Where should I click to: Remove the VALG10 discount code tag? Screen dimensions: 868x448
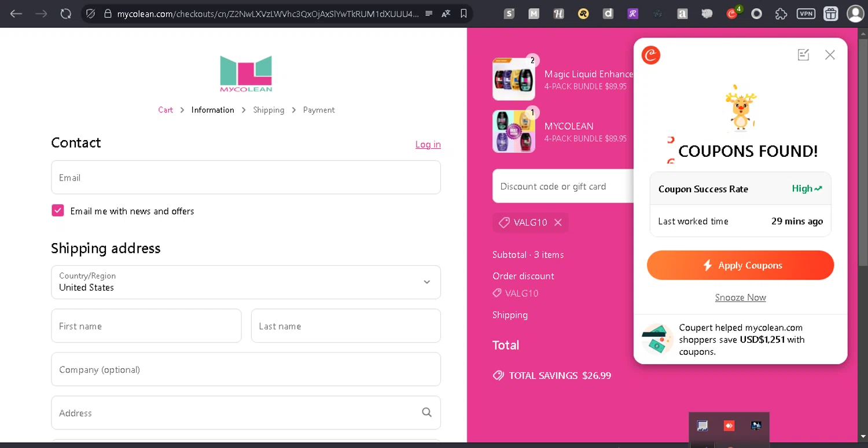click(558, 222)
